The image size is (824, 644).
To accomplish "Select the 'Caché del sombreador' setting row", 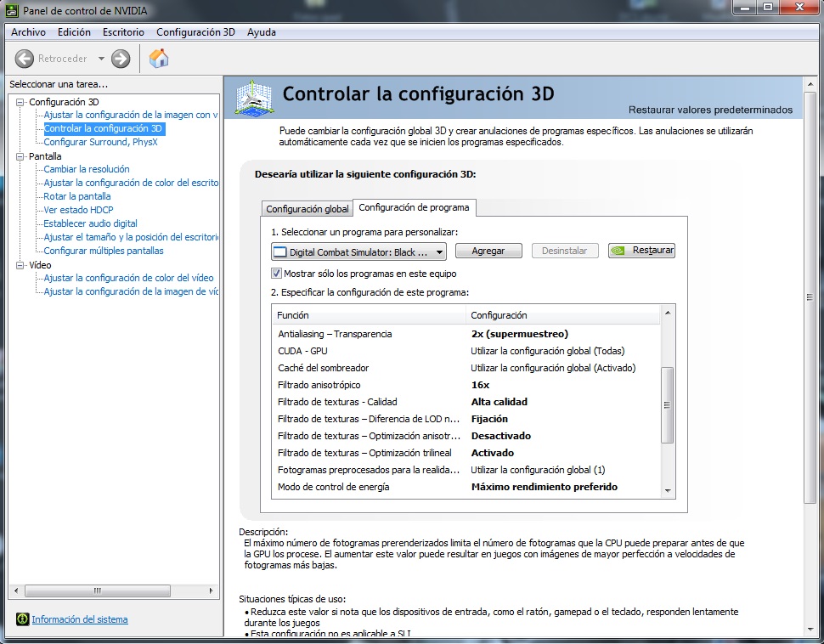I will tap(466, 368).
